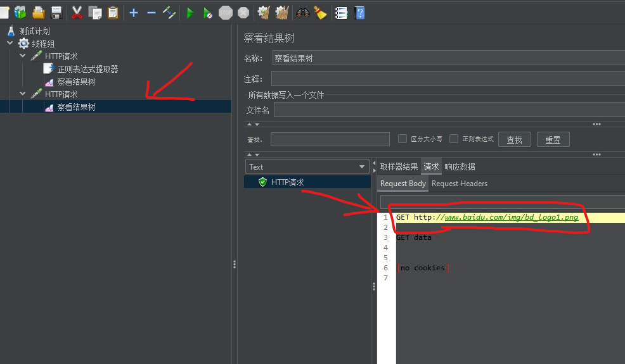Collapse chevron of HTTP请求 containing 正则表达式提取器
This screenshot has height=364, width=625.
click(x=23, y=56)
